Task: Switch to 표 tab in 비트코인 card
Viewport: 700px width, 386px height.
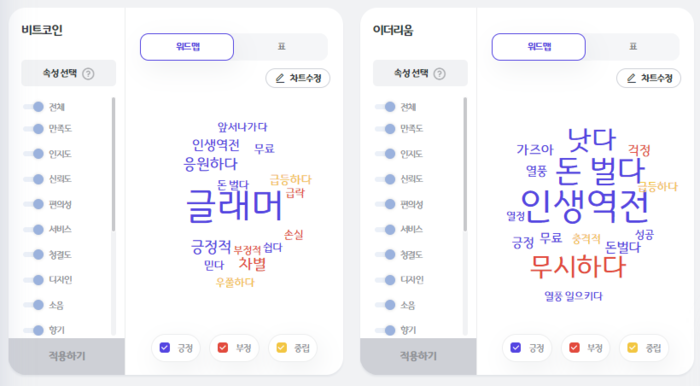Action: (x=281, y=47)
